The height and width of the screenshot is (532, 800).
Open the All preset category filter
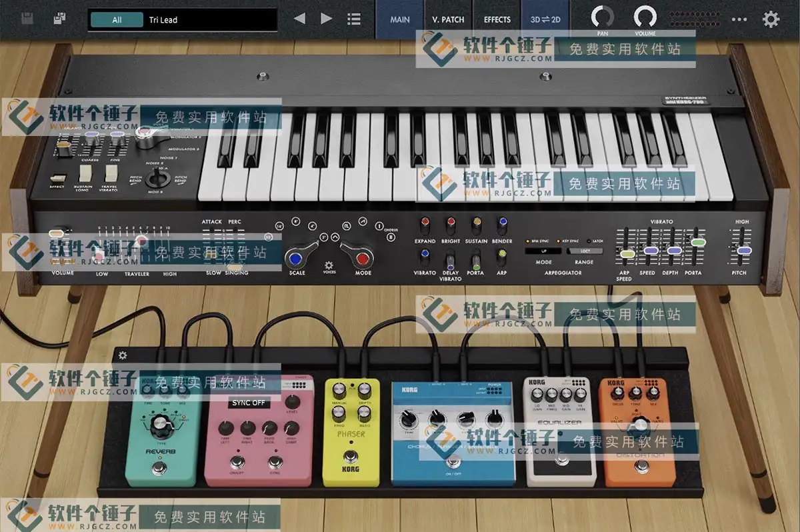click(117, 20)
